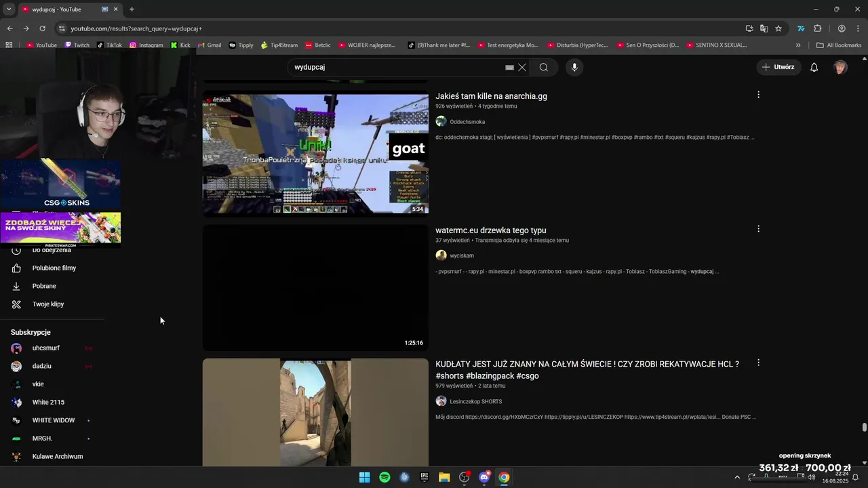
Task: Open Oddechsmoka channel link
Action: coord(467,122)
